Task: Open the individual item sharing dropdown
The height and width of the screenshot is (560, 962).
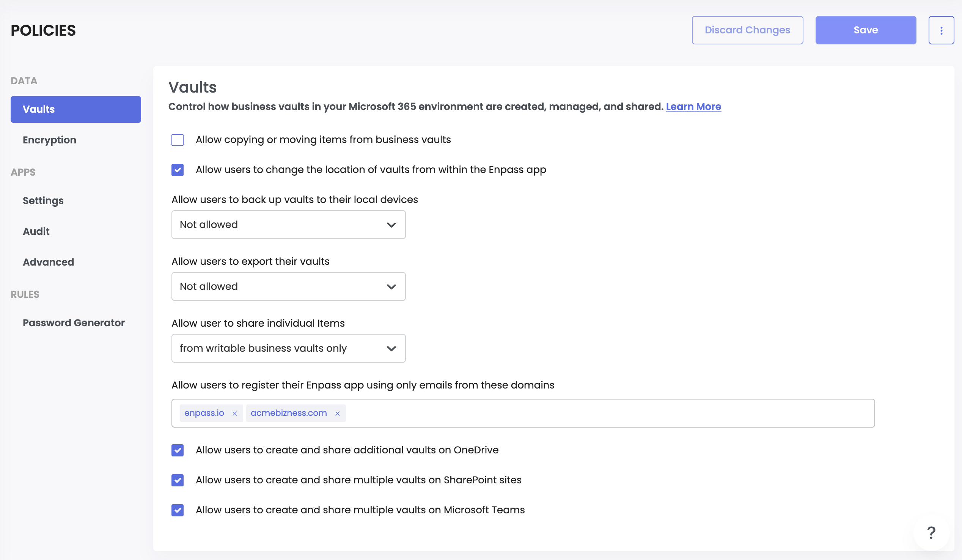Action: tap(288, 348)
